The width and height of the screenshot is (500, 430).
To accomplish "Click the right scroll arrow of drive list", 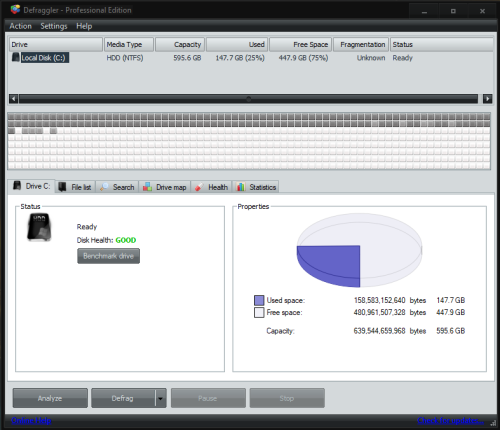I will [x=488, y=99].
